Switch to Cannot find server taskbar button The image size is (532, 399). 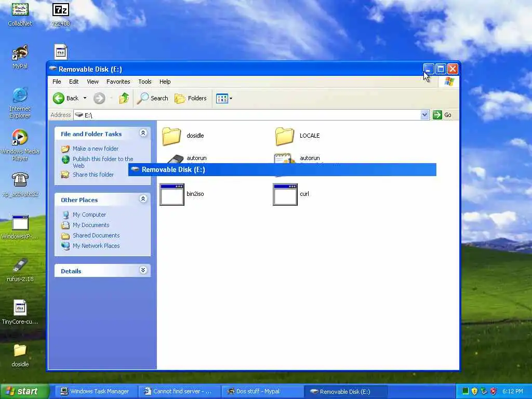click(x=179, y=392)
